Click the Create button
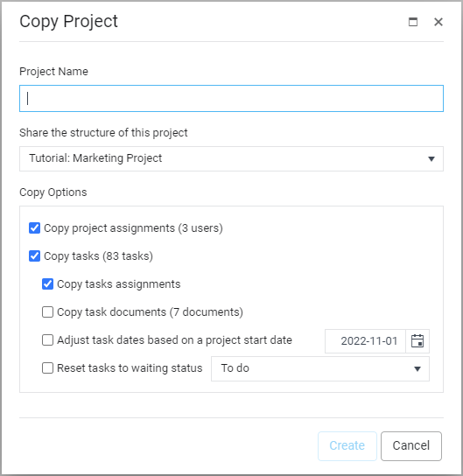This screenshot has height=476, width=463. [347, 445]
